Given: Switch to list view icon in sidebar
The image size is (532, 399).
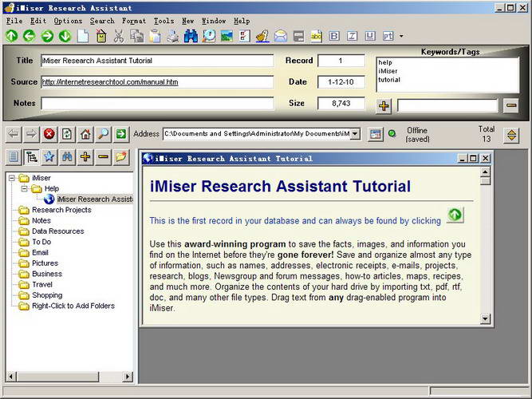Looking at the screenshot, I should coord(14,157).
